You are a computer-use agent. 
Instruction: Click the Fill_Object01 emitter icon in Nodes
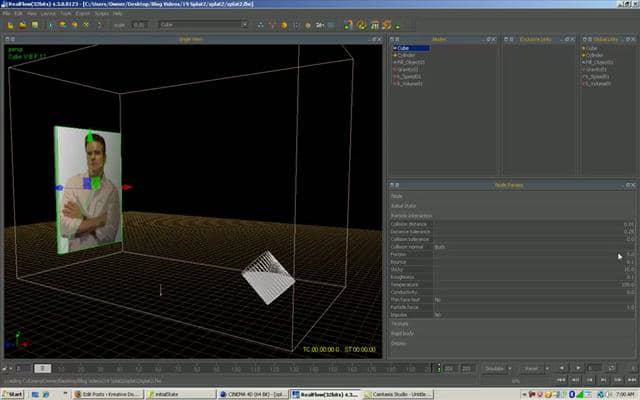coord(395,62)
